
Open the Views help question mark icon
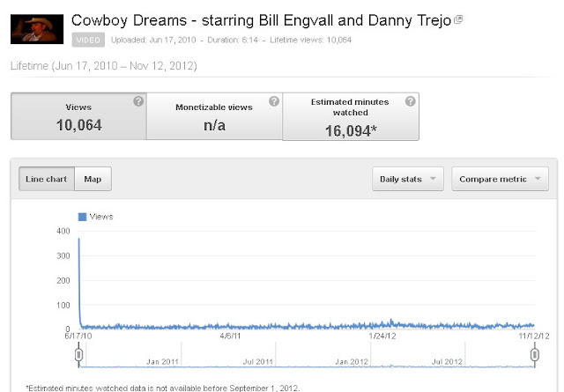[138, 101]
